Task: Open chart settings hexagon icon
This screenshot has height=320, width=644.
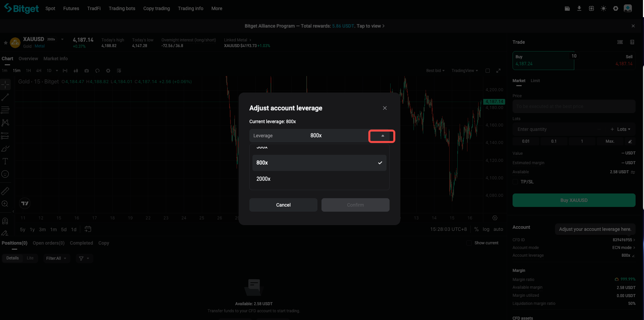Action: [x=108, y=71]
